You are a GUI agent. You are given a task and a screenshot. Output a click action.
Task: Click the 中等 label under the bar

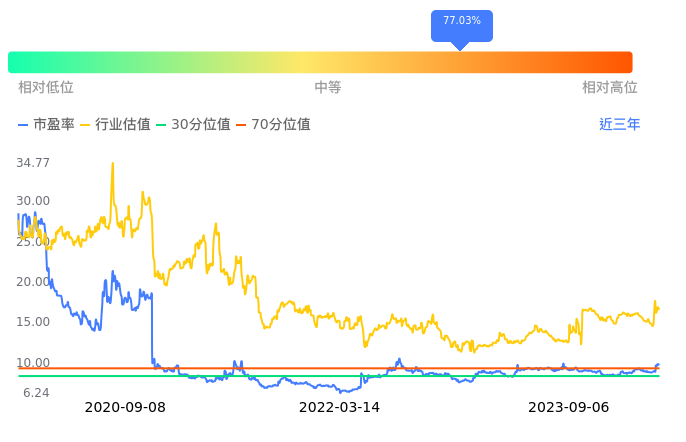coord(328,88)
